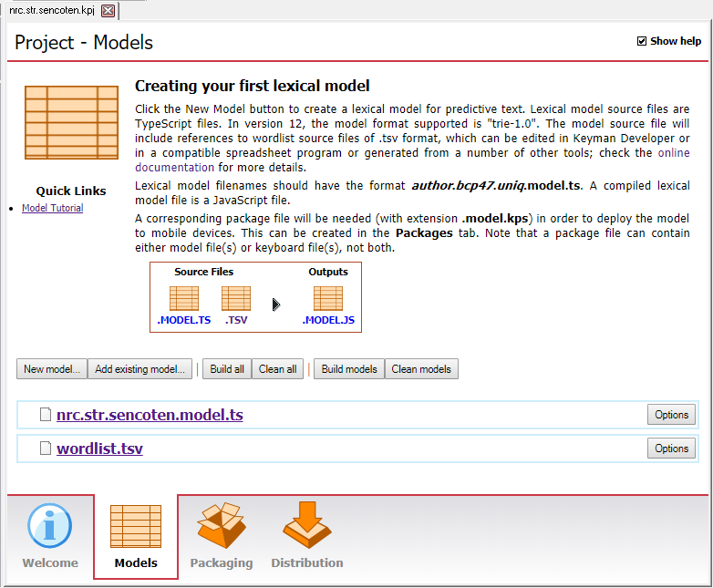Click the .MODEL.JS label text
The height and width of the screenshot is (588, 713).
(328, 320)
